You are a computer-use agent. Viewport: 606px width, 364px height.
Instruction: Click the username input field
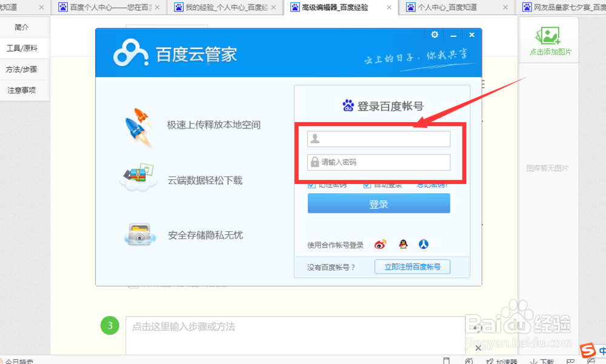379,139
